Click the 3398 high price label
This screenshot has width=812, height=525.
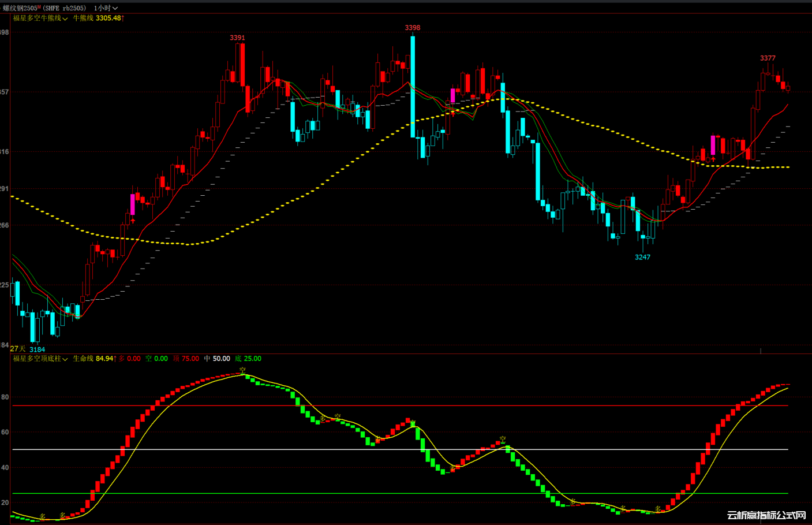(x=413, y=28)
